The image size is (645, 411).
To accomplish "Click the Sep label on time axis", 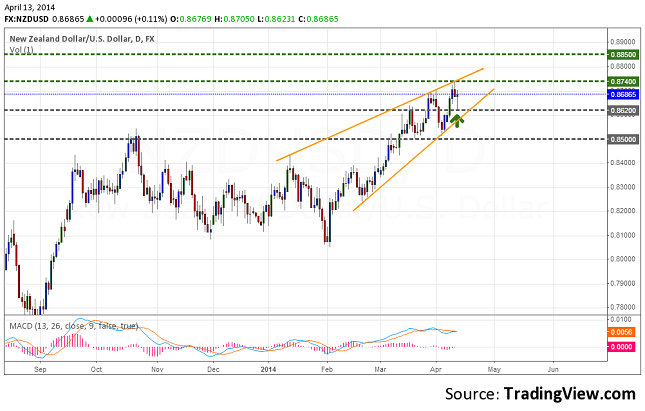I will [40, 369].
